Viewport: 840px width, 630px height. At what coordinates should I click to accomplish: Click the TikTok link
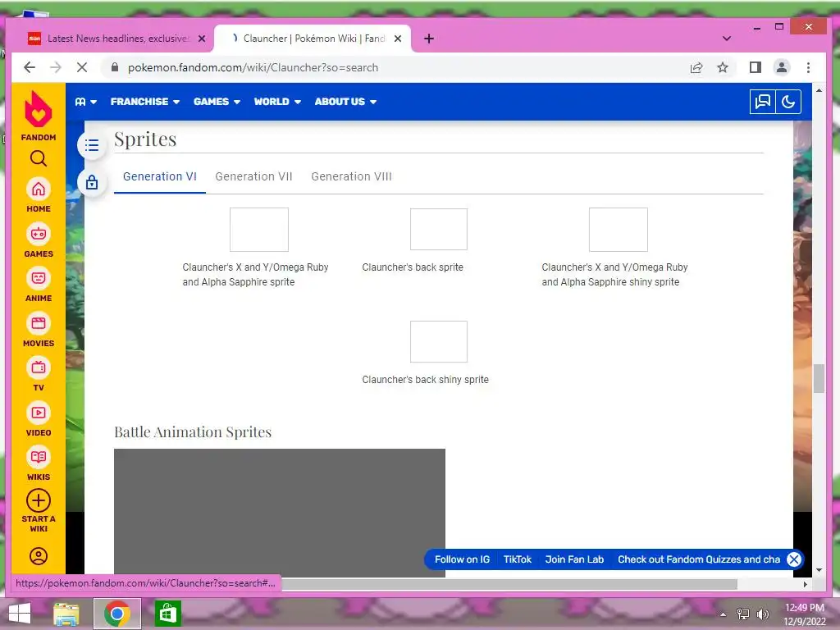pyautogui.click(x=518, y=559)
